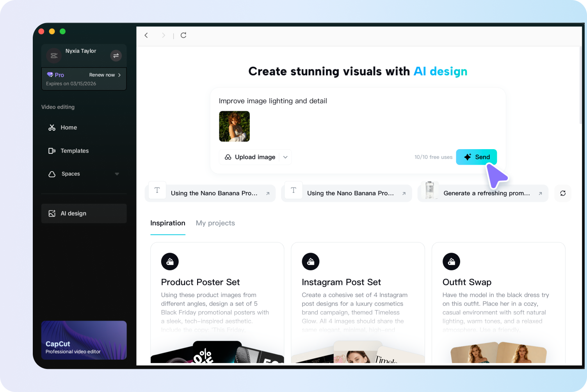Screen dimensions: 587x392
Task: Click the upload cloud icon in Upload image
Action: click(x=228, y=157)
